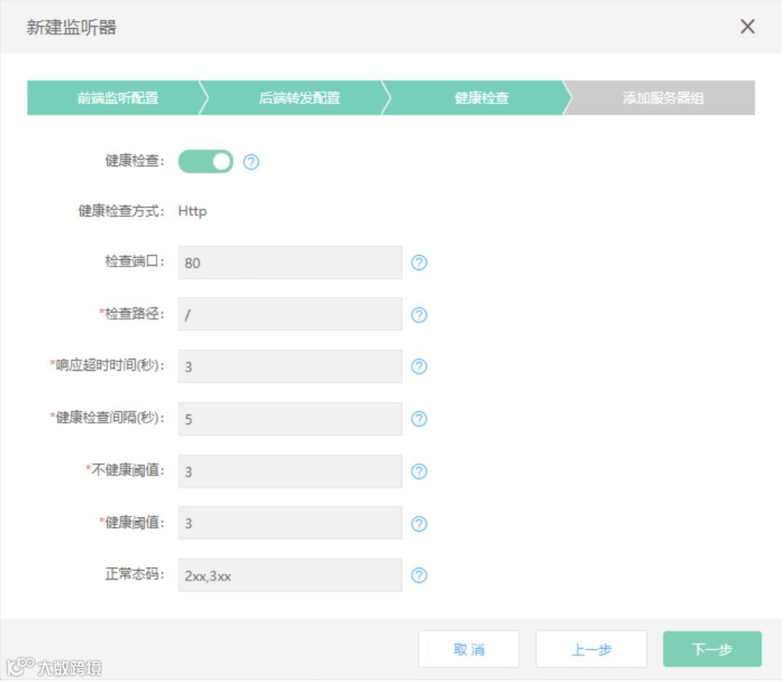Screen dimensions: 784x682
Task: Select the 不健康阈值 input field
Action: pos(290,471)
